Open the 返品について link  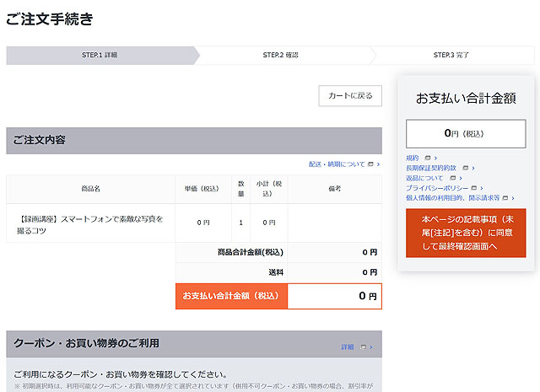424,178
